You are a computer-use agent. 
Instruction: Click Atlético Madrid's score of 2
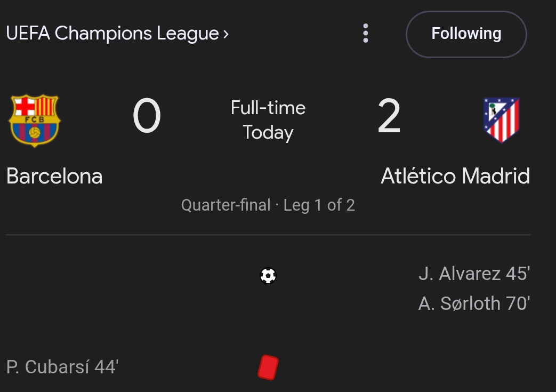tap(389, 117)
